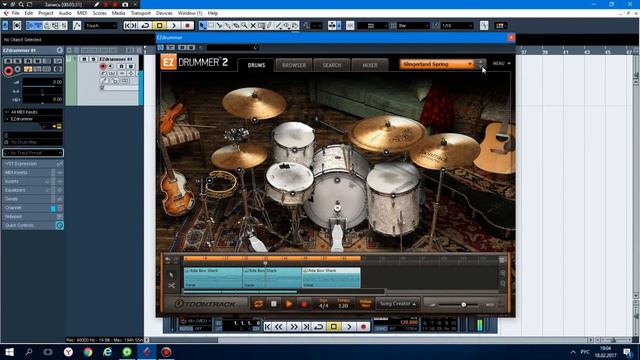This screenshot has height=360, width=640.
Task: Open the Slingerland Spring kit preset dropdown
Action: click(x=437, y=64)
